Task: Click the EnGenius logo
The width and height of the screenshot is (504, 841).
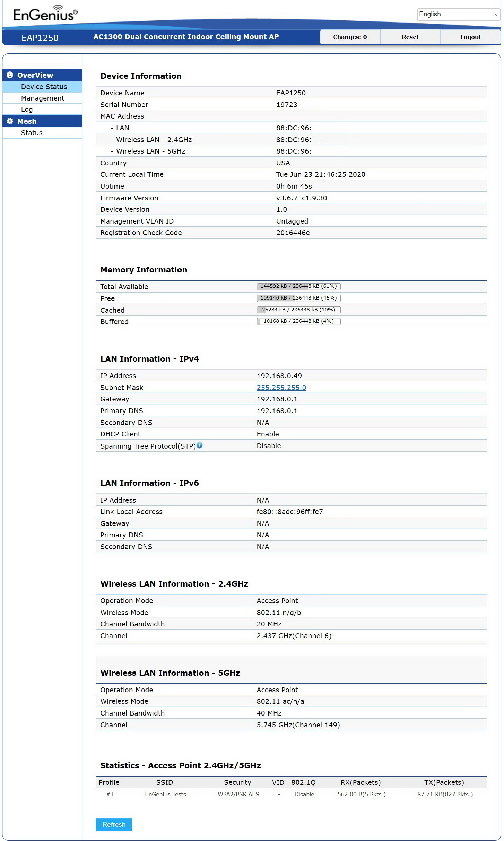Action: [x=45, y=13]
